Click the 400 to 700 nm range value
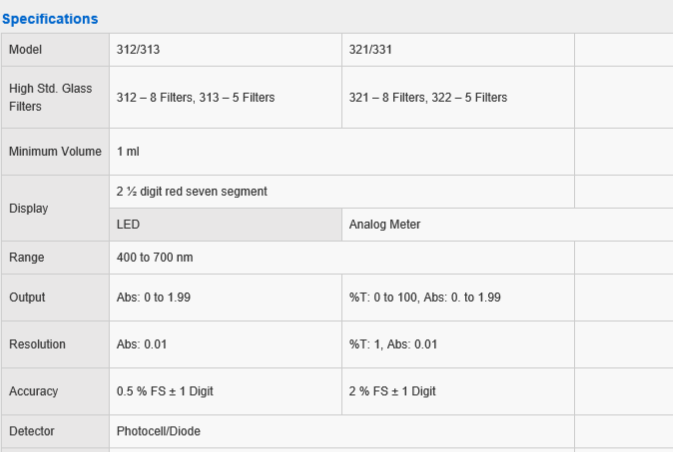This screenshot has height=452, width=673. click(155, 258)
